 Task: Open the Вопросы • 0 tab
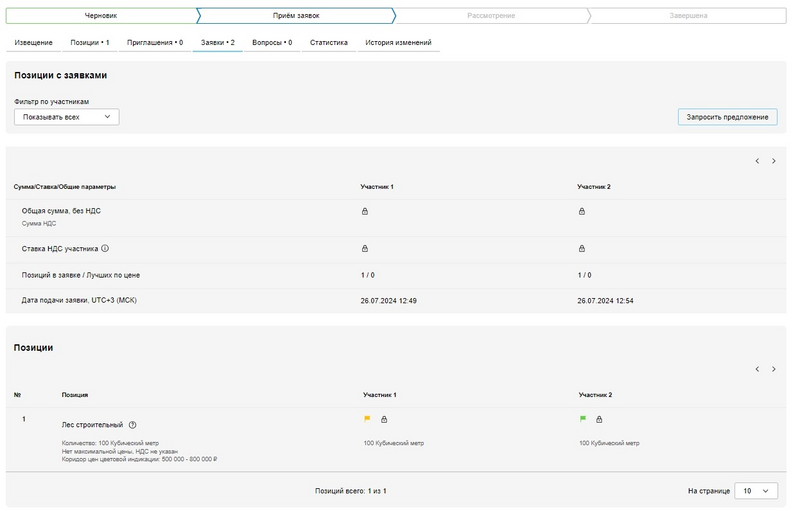click(272, 43)
